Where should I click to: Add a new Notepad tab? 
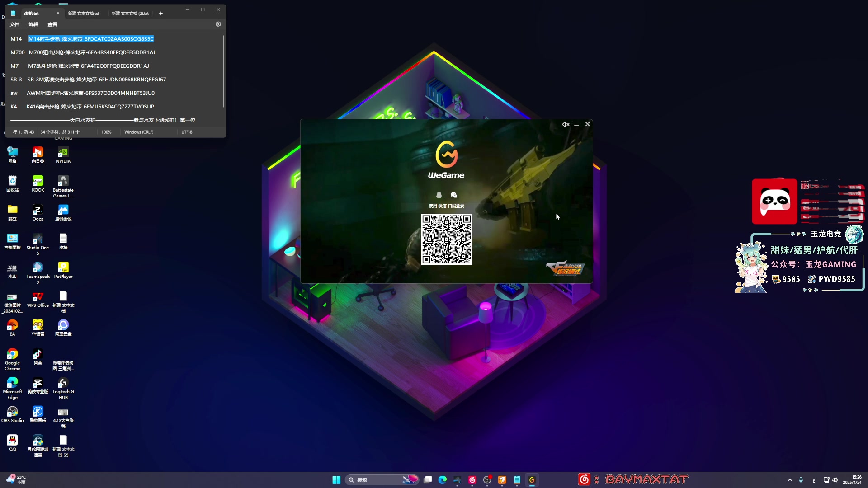point(160,14)
